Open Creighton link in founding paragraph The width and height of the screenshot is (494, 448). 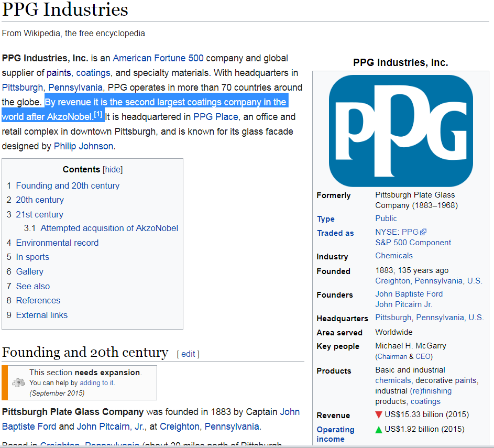coord(180,427)
